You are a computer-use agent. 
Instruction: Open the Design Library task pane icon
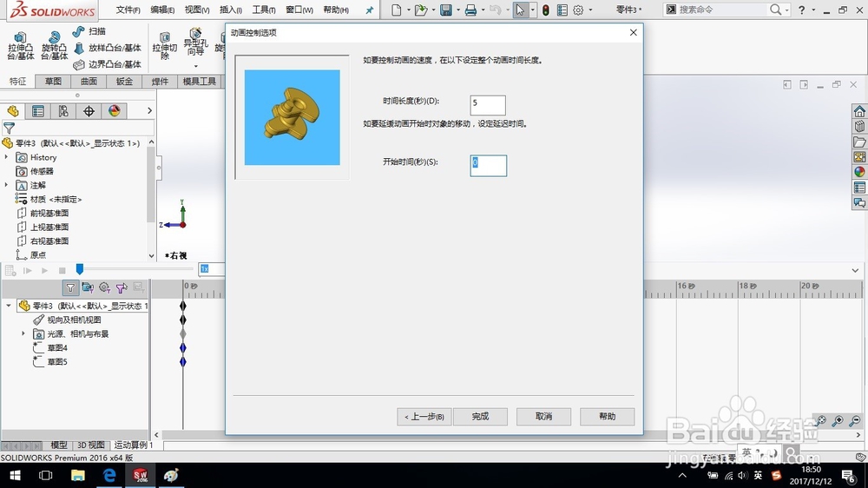pos(859,126)
